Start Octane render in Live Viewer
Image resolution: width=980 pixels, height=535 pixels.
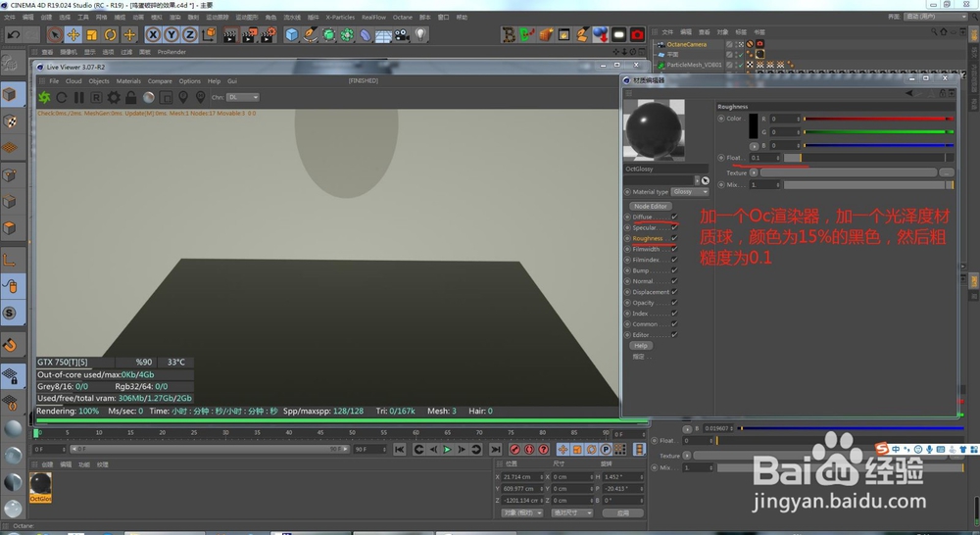[x=44, y=98]
